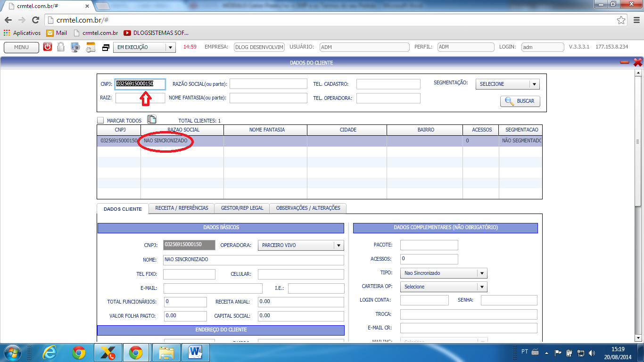The width and height of the screenshot is (644, 362).
Task: Click the cascading windows icon
Action: pyautogui.click(x=106, y=48)
